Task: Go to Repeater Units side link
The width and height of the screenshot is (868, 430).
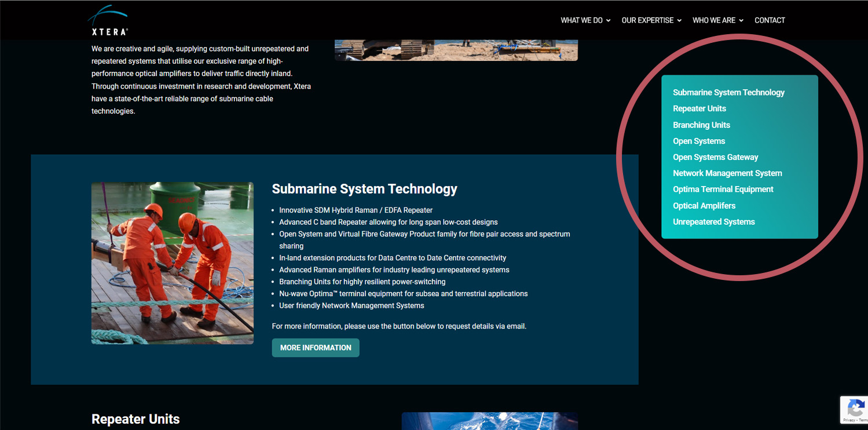Action: 699,108
